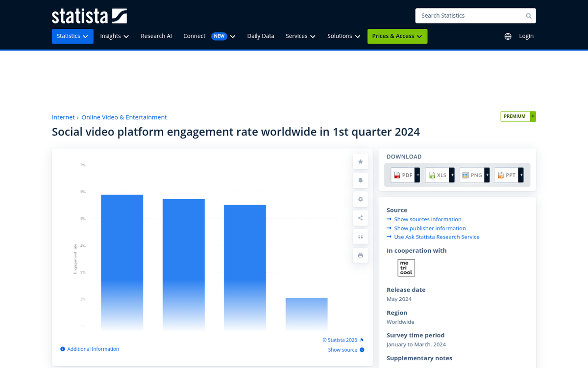Open the Daily Data menu item
Viewport: 588px width, 368px height.
click(x=261, y=36)
